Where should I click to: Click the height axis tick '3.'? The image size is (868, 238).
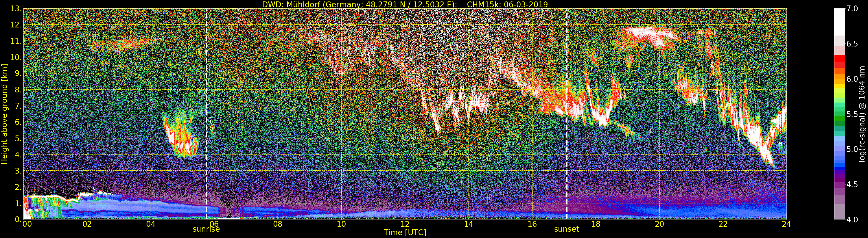pos(18,171)
